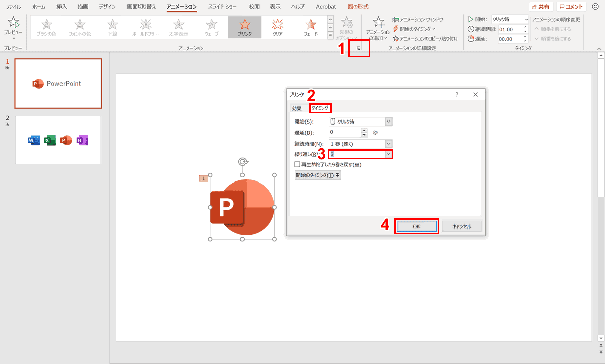This screenshot has width=605, height=364.
Task: Click the PowerPoint logo image on slide
Action: tap(243, 207)
